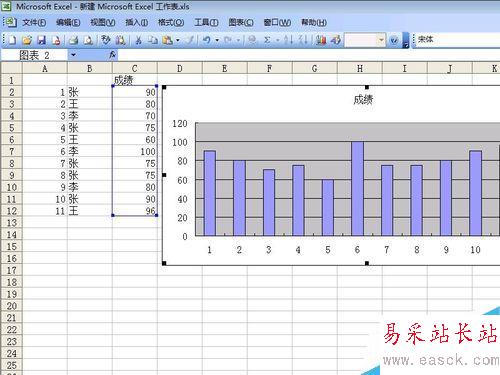Open the 插入(I) menu
The height and width of the screenshot is (375, 500).
pyautogui.click(x=137, y=23)
